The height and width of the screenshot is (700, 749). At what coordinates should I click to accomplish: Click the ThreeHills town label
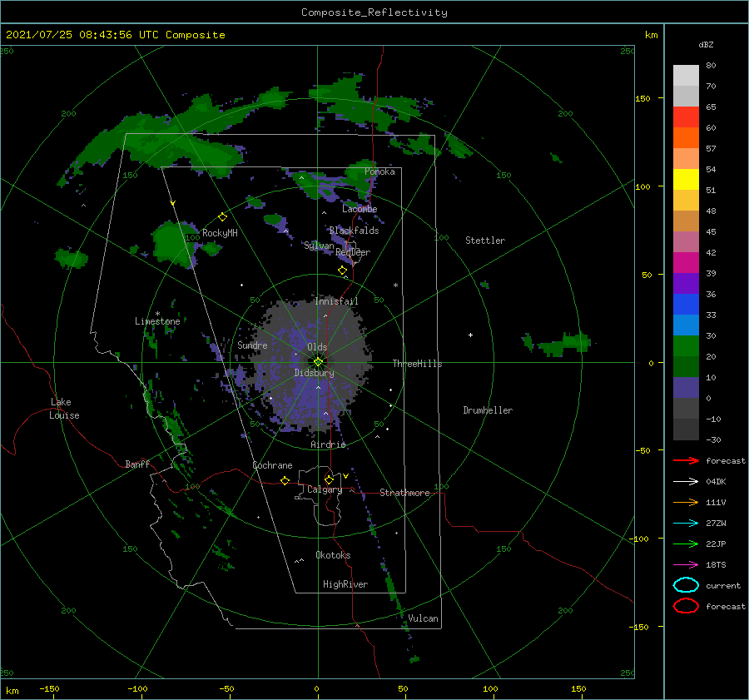tap(417, 364)
